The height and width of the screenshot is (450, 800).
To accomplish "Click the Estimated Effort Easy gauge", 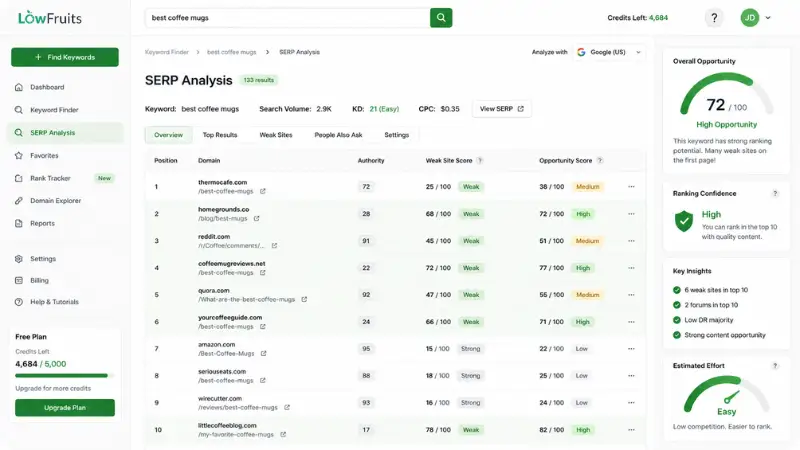I will pyautogui.click(x=727, y=395).
